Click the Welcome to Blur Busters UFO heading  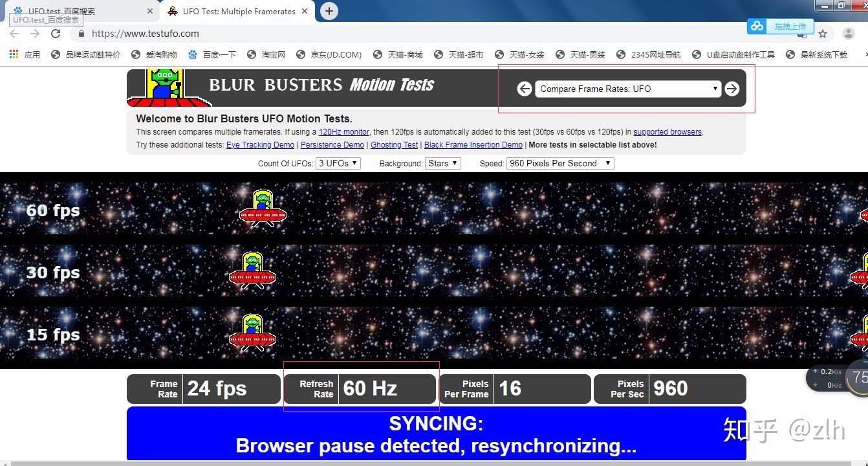click(x=244, y=119)
